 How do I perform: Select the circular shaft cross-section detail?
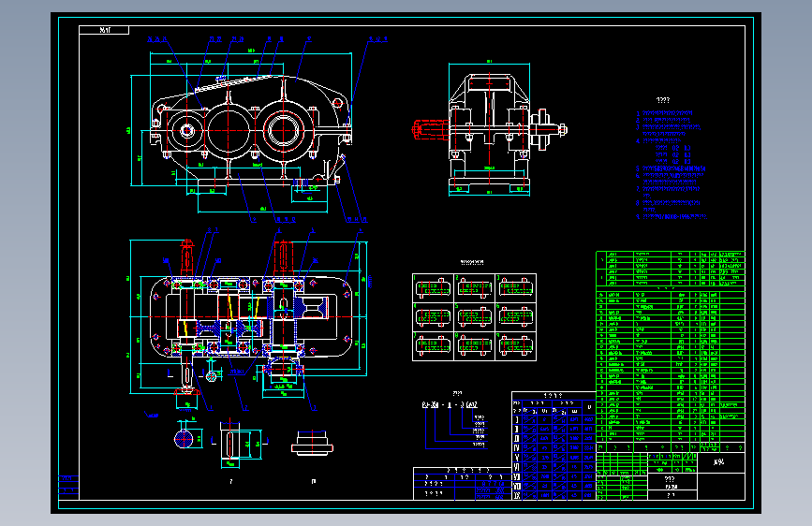tap(184, 439)
